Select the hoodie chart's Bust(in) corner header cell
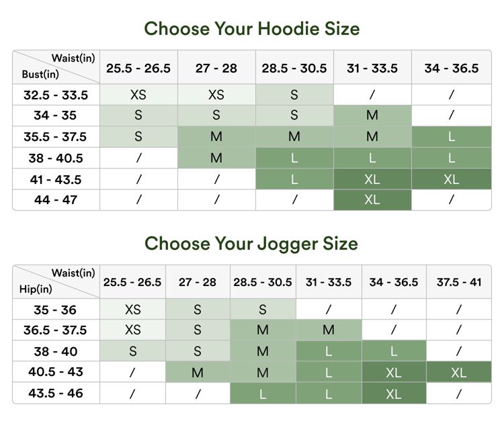 pyautogui.click(x=56, y=67)
